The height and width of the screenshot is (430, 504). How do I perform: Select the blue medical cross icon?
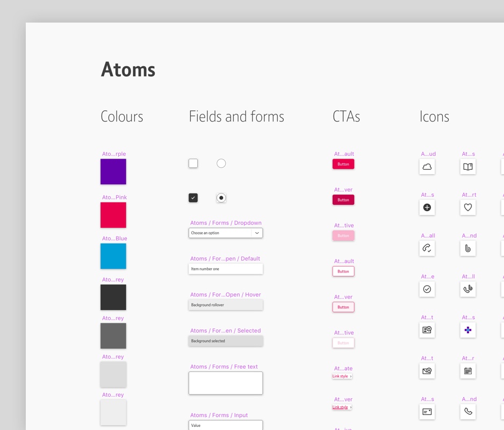[468, 330]
